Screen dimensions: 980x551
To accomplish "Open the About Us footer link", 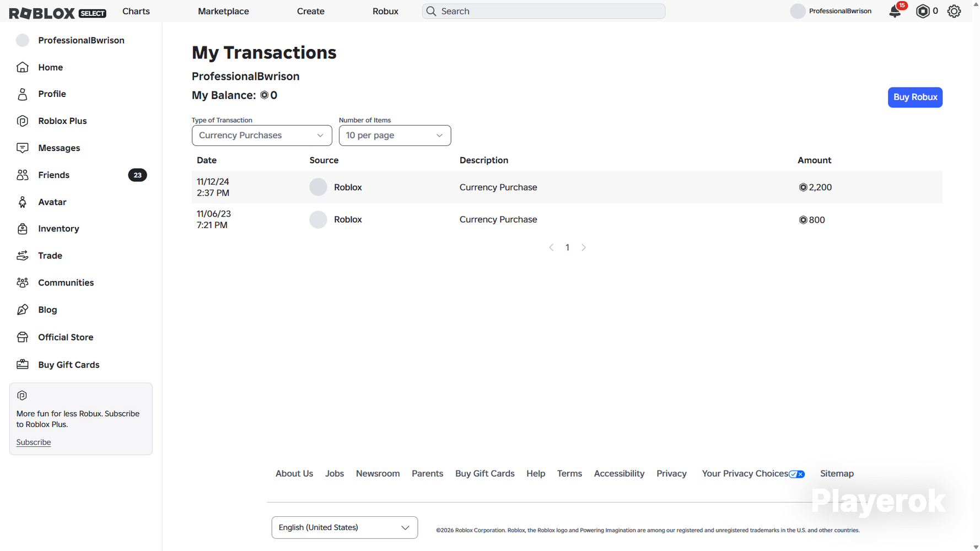I will 294,474.
